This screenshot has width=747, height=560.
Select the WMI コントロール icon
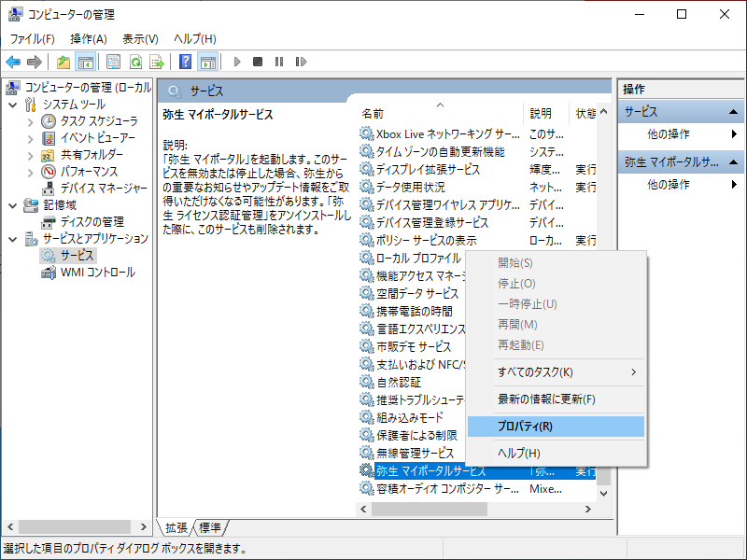coord(49,273)
